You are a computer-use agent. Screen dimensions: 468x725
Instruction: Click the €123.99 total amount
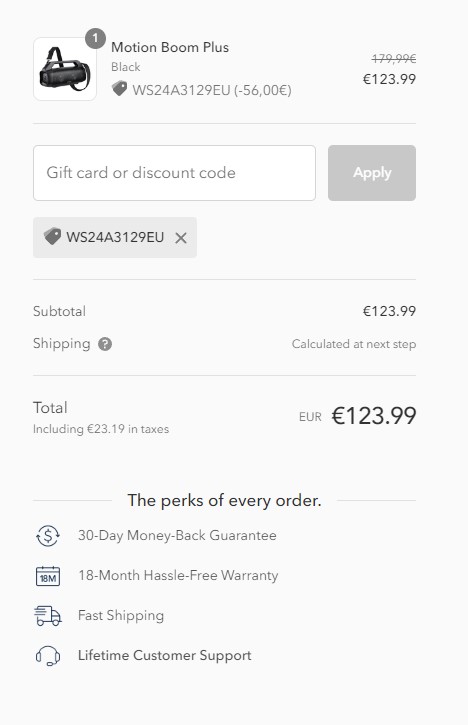374,415
